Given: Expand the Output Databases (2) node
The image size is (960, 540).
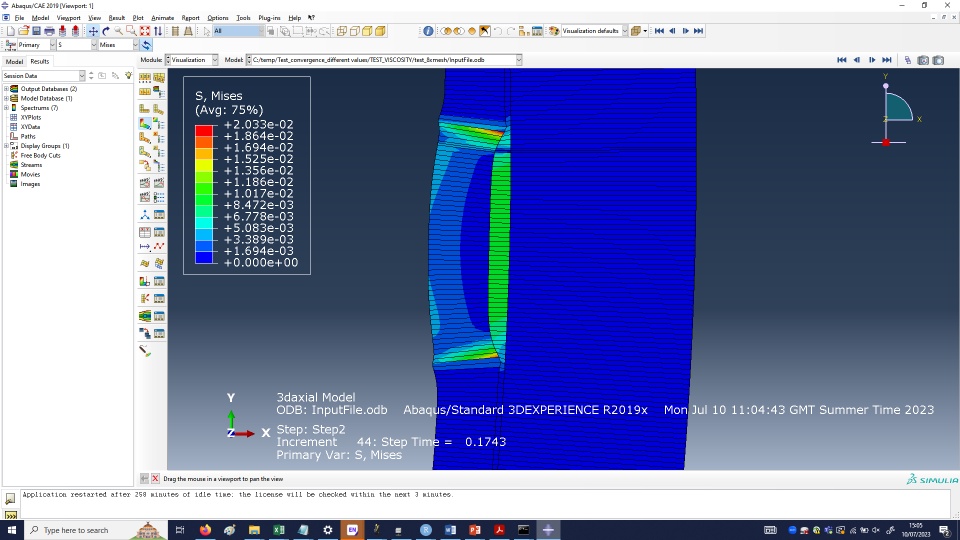Looking at the screenshot, I should (6, 89).
